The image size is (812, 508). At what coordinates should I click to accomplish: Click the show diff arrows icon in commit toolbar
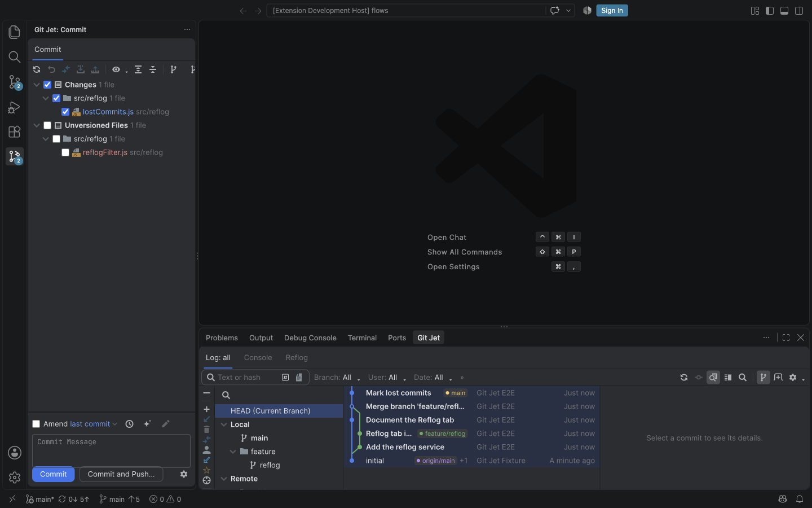(66, 69)
